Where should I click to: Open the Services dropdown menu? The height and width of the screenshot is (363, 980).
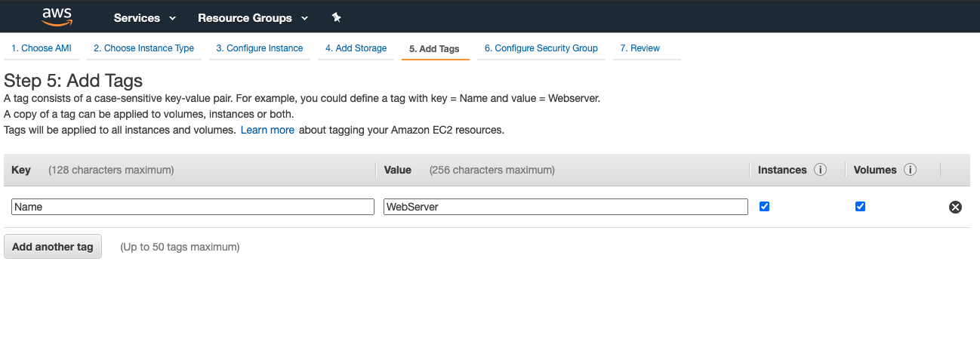[x=144, y=17]
